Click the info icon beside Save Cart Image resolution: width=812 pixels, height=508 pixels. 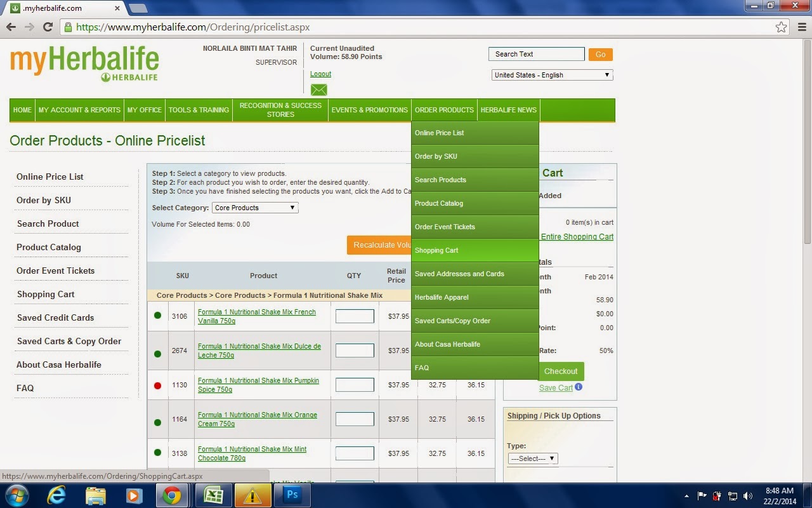tap(578, 387)
